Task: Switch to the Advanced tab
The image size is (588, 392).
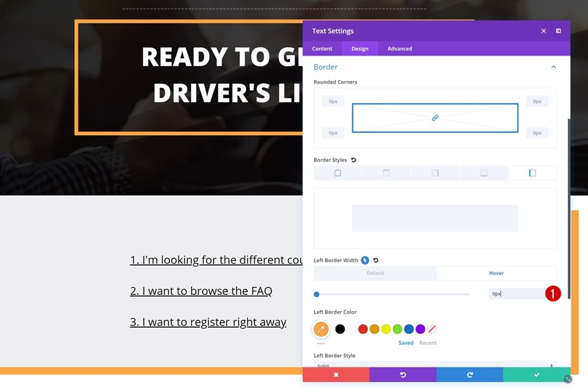Action: tap(400, 49)
